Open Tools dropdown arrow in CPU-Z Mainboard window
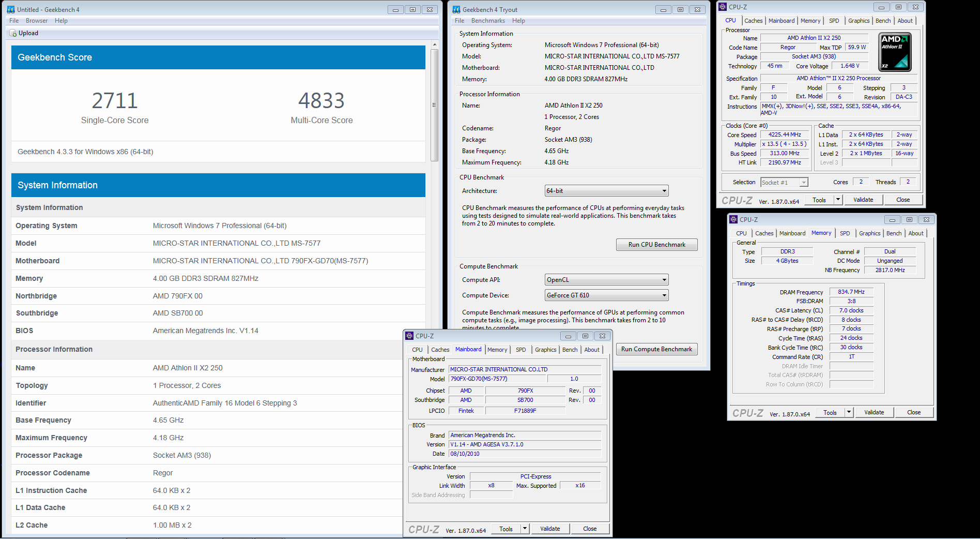This screenshot has width=980, height=539. pyautogui.click(x=525, y=529)
